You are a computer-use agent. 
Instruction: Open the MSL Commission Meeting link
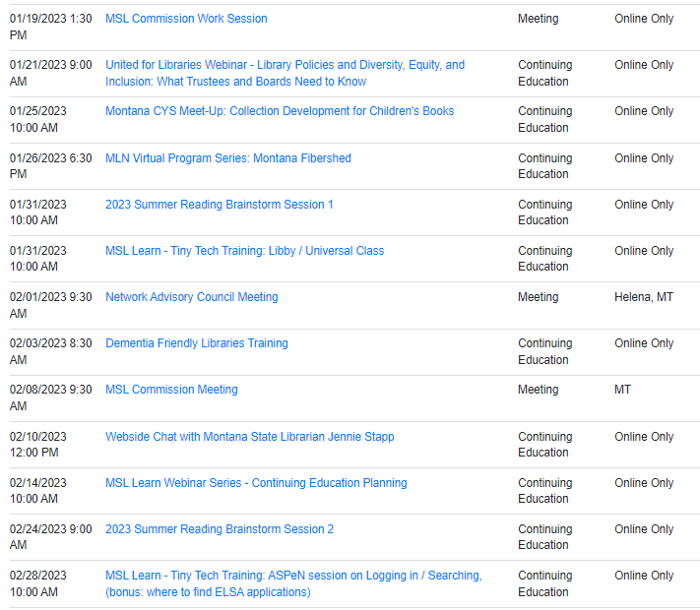(x=171, y=390)
